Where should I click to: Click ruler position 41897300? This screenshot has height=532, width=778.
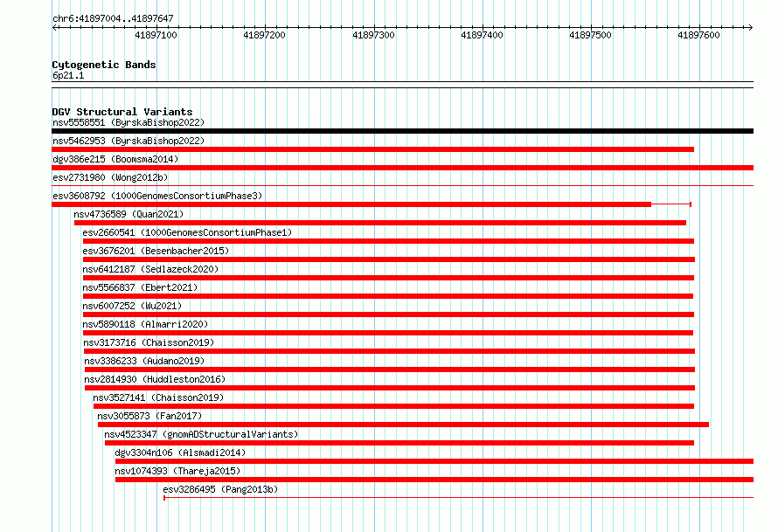(373, 35)
